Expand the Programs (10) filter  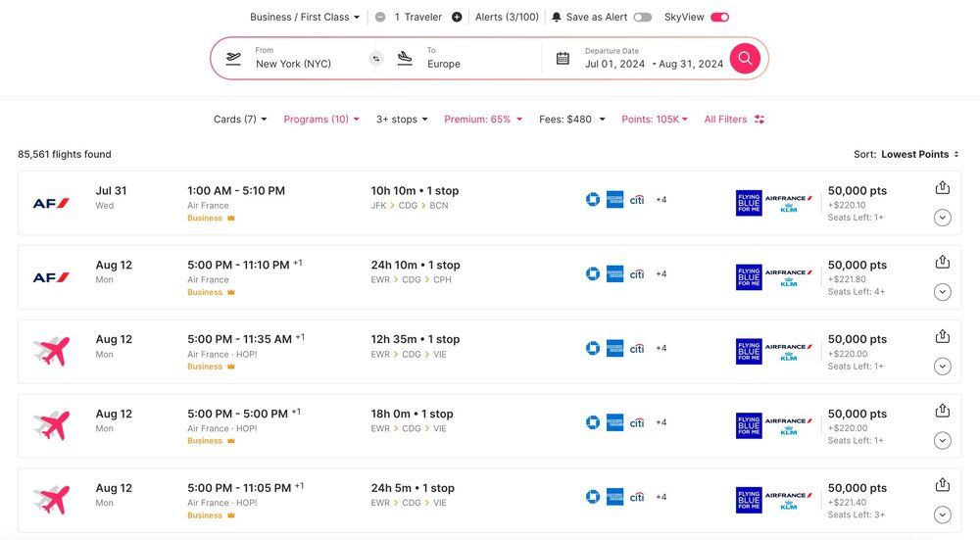click(x=321, y=120)
